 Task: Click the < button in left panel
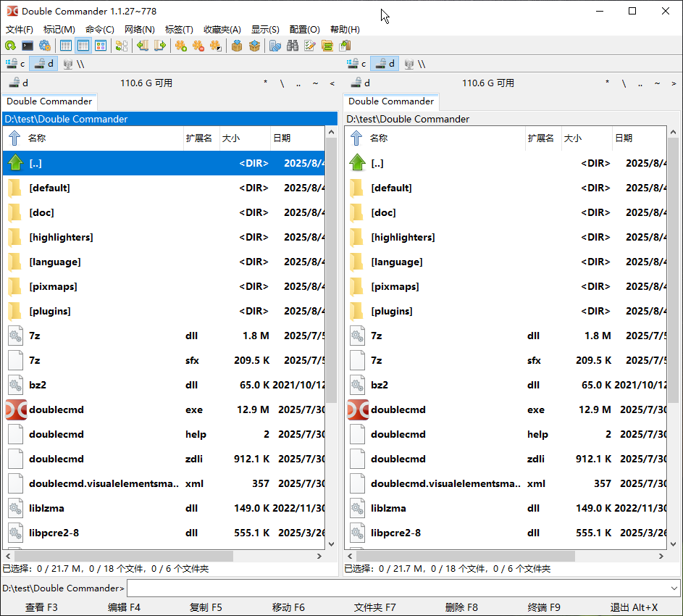pos(332,83)
